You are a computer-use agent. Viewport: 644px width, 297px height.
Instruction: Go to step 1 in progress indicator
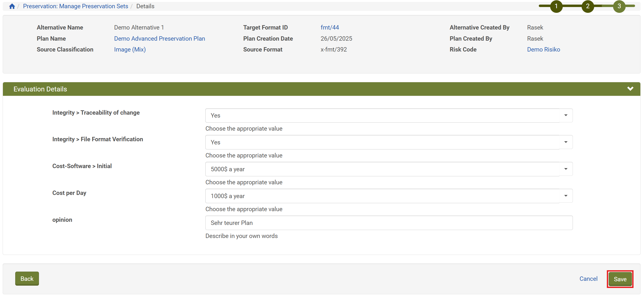(556, 6)
